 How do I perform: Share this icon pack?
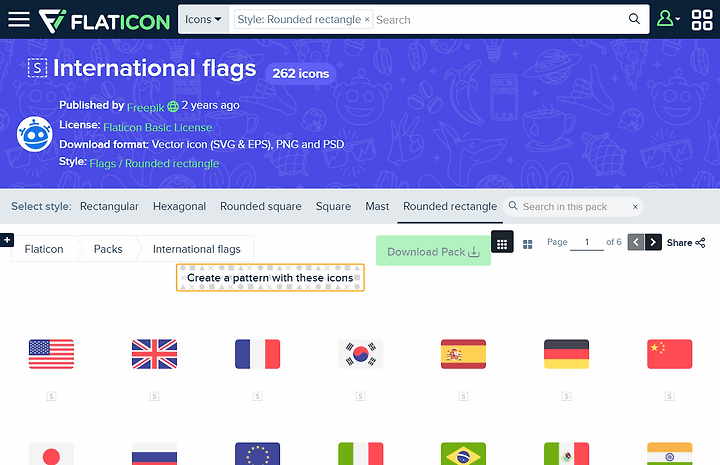[x=686, y=242]
